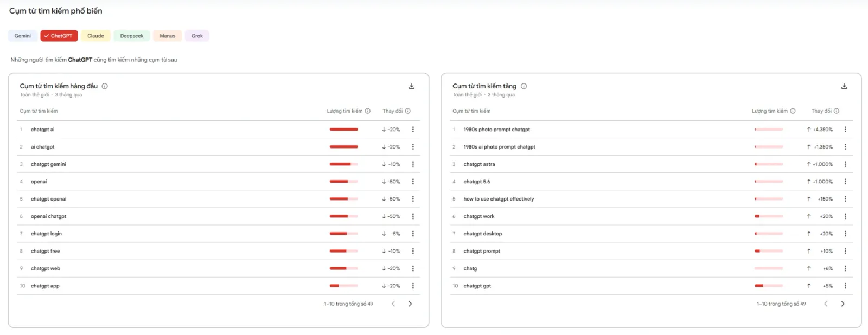868x335 pixels.
Task: Click the left Cụm từ tìm kiếm column header
Action: 39,111
